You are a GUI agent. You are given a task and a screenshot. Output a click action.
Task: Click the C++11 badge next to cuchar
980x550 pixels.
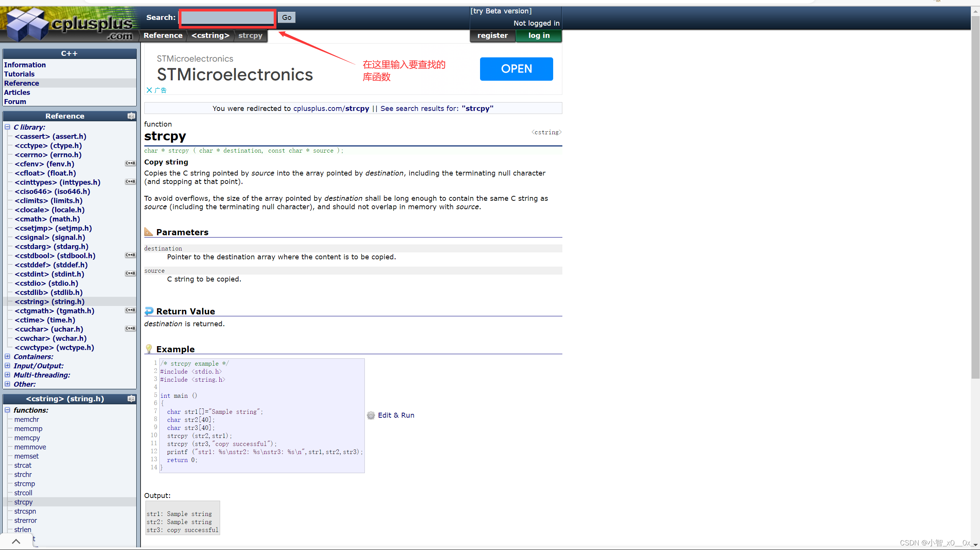[x=130, y=329]
